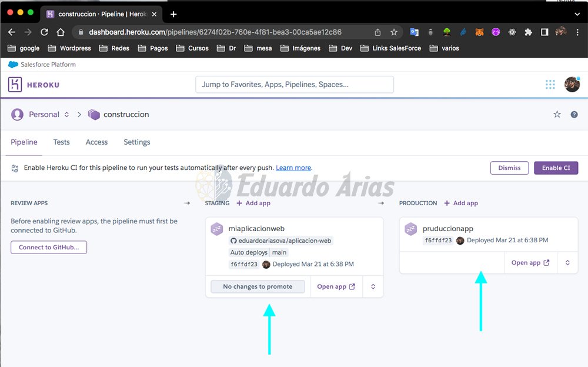
Task: Reload the page in the browser
Action: (44, 32)
